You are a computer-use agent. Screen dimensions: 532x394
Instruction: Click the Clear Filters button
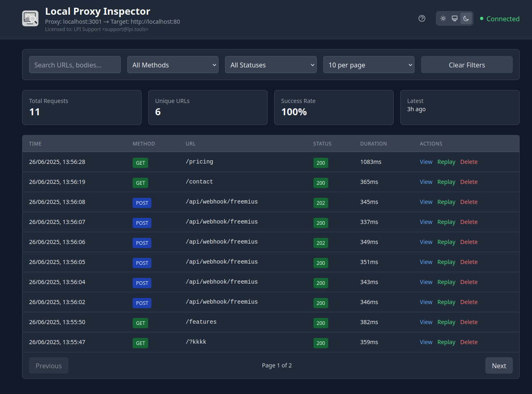pyautogui.click(x=467, y=65)
